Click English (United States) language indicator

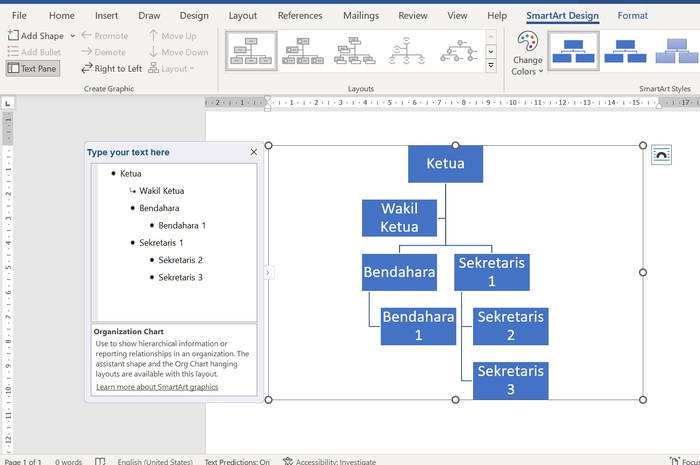point(155,462)
